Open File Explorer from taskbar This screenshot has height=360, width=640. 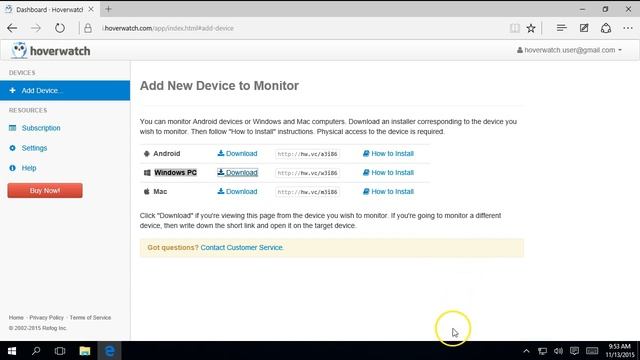(85, 351)
